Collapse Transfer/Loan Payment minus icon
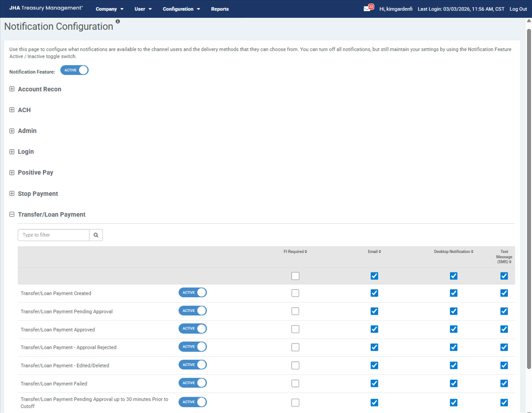The image size is (532, 413). point(12,214)
